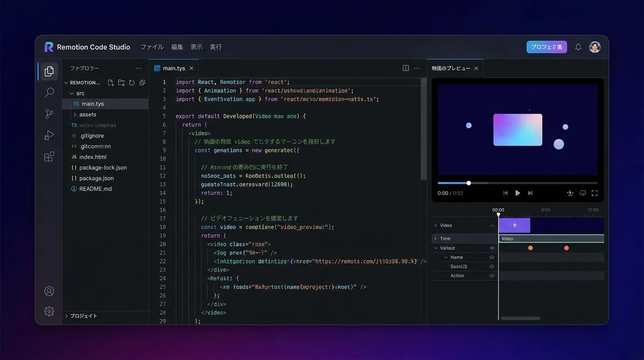Switch to the 映画のプレビュー tab
Screen dimensions: 644x360
pyautogui.click(x=450, y=68)
